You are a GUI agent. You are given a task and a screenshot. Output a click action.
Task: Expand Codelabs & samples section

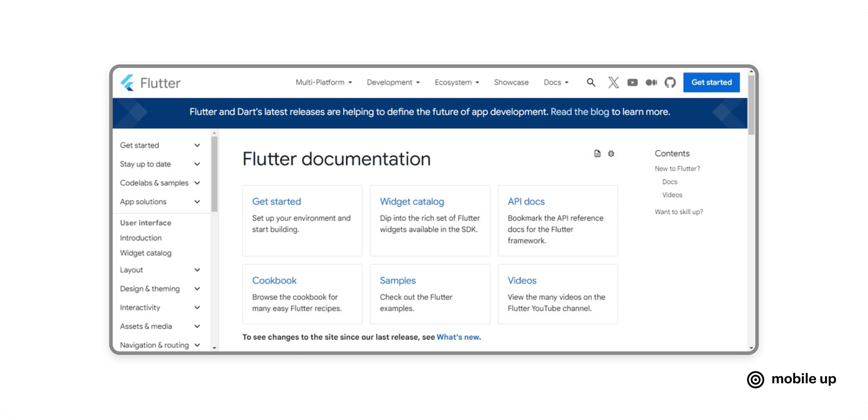coord(197,183)
